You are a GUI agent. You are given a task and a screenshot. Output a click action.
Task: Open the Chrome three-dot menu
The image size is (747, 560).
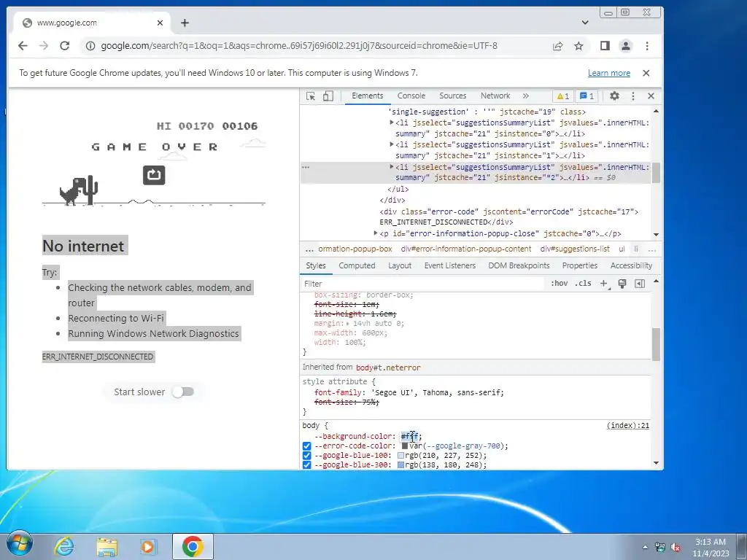coord(647,46)
